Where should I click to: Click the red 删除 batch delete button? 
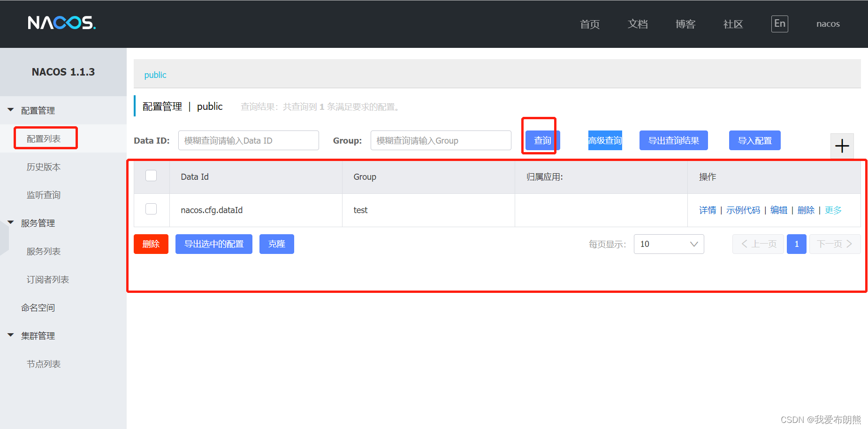(x=151, y=244)
